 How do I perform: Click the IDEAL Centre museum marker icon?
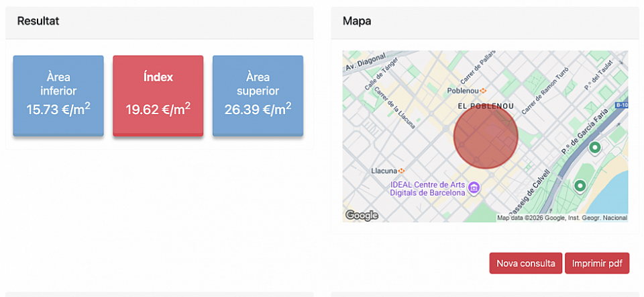474,187
